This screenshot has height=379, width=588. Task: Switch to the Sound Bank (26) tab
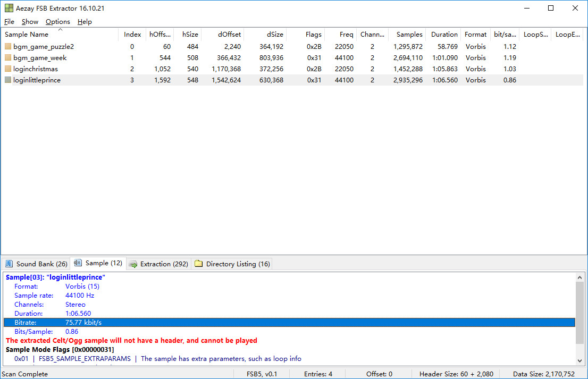pos(36,264)
